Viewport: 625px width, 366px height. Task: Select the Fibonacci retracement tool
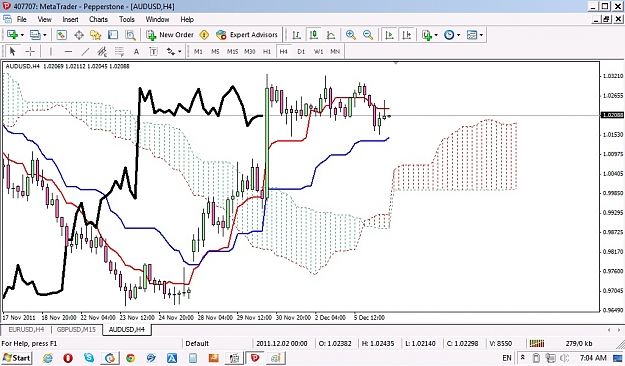coord(119,51)
